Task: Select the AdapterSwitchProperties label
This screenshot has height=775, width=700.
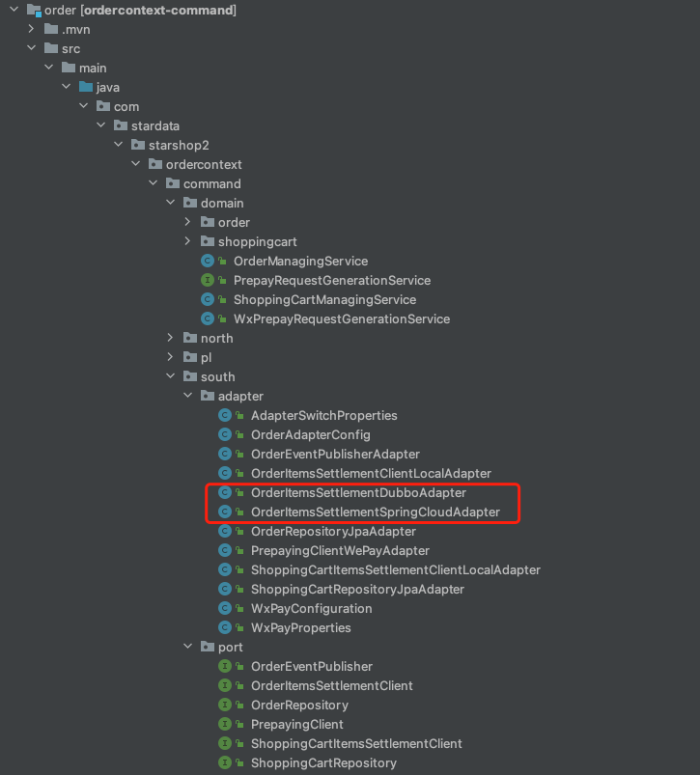Action: [x=323, y=415]
